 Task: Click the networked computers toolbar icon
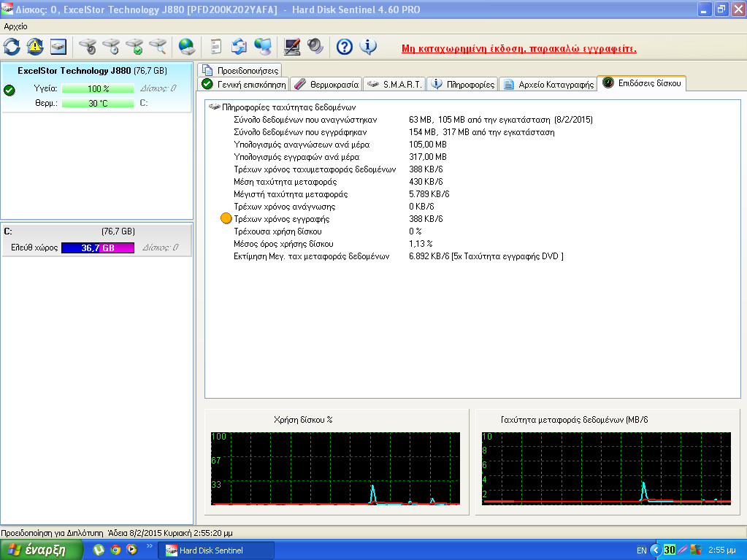pos(262,47)
